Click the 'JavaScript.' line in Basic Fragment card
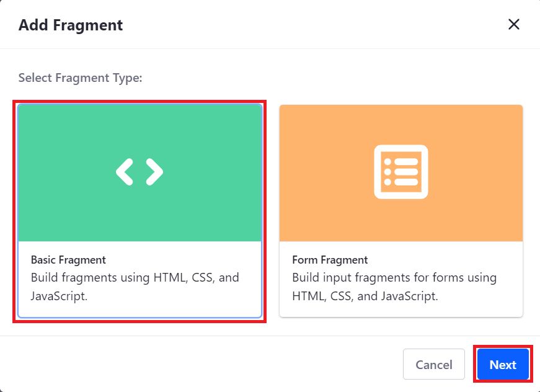 (x=60, y=296)
